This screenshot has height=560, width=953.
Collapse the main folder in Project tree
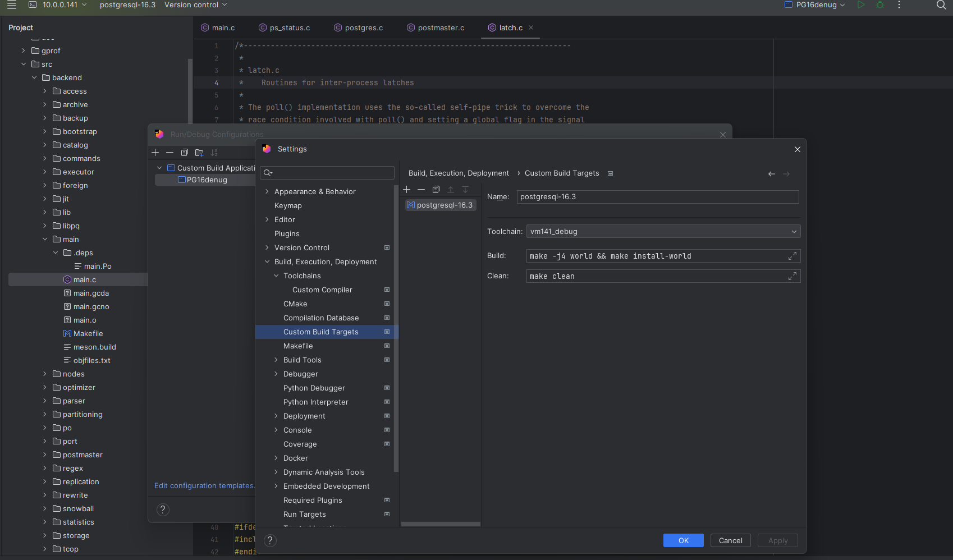point(45,240)
